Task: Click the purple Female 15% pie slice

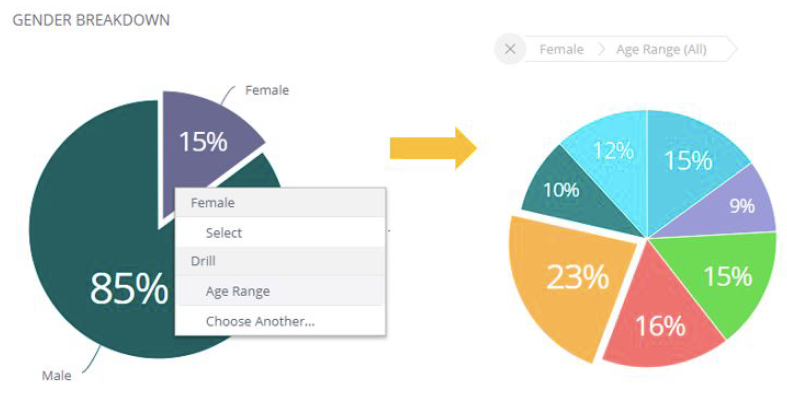Action: pos(205,138)
